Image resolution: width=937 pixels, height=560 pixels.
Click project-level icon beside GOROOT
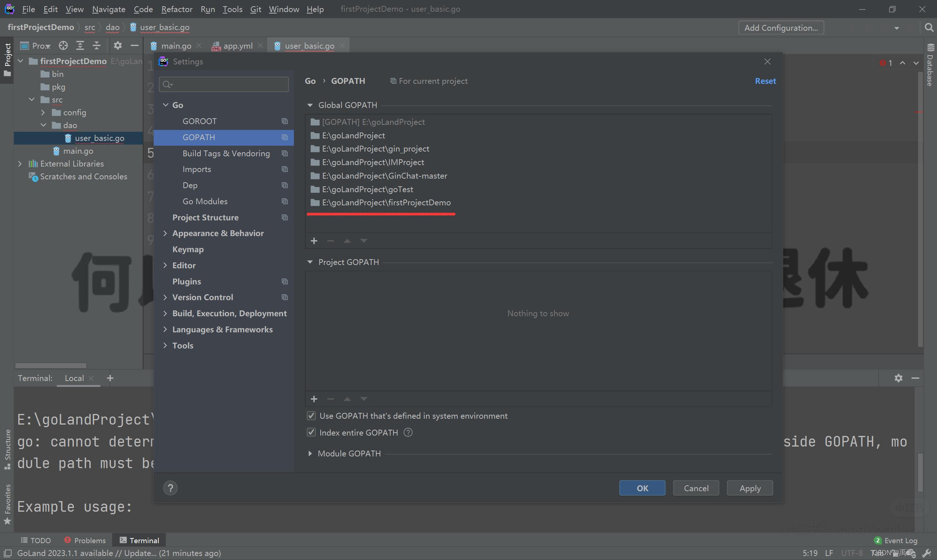point(284,121)
